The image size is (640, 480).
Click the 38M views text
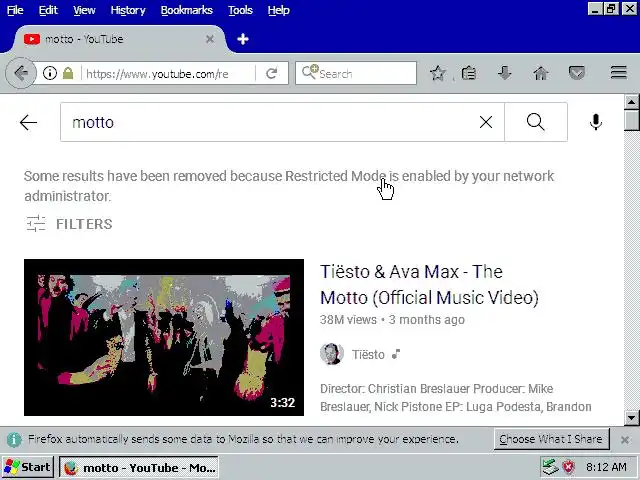348,320
